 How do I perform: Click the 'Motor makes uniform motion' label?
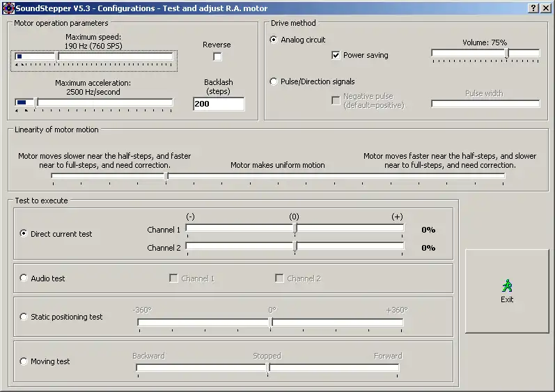(x=277, y=165)
